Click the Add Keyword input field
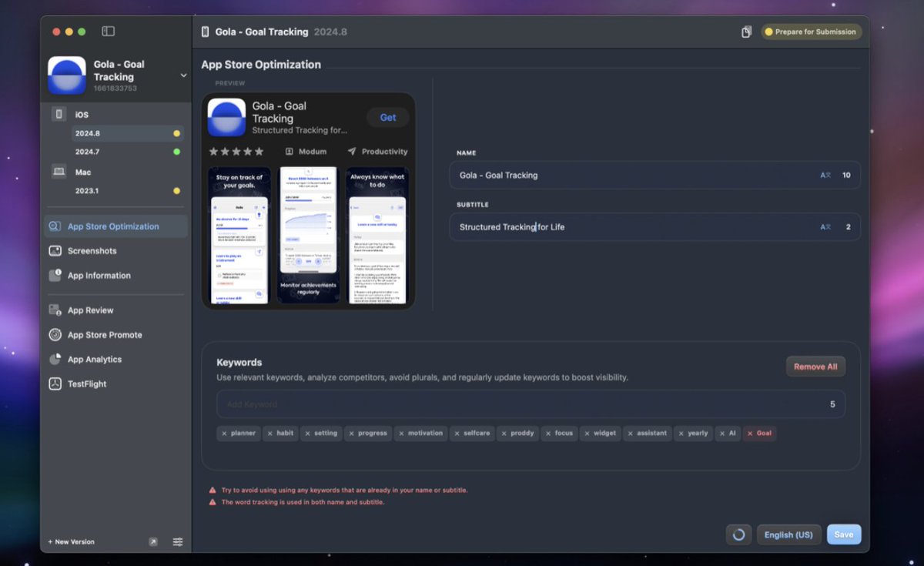The image size is (924, 566). click(x=531, y=404)
